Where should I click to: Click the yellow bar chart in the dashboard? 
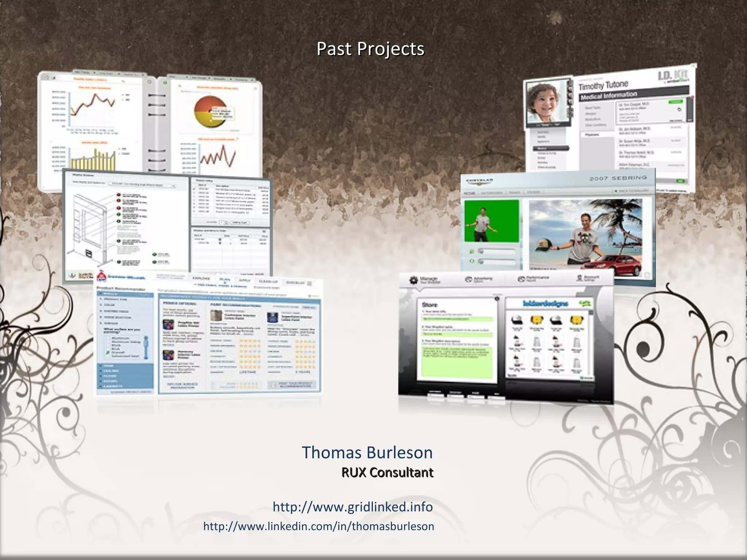coord(93,160)
